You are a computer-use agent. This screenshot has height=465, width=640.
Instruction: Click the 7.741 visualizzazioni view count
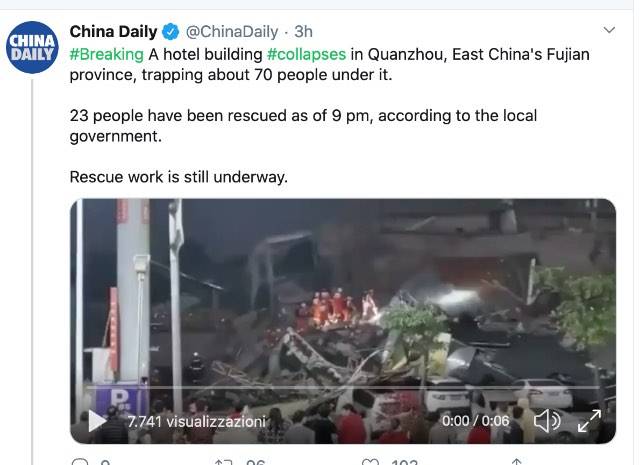click(196, 421)
